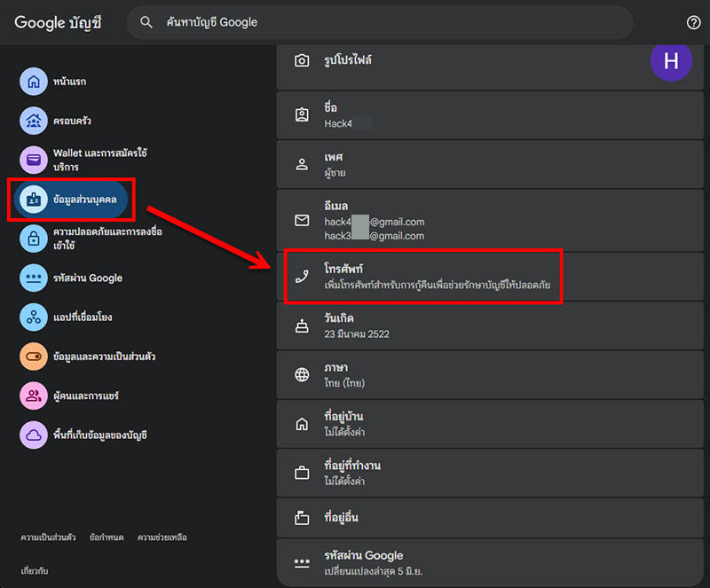Open Wallet และการสมัครใช้บริการ icon
Screen dimensions: 710x588
[34, 160]
